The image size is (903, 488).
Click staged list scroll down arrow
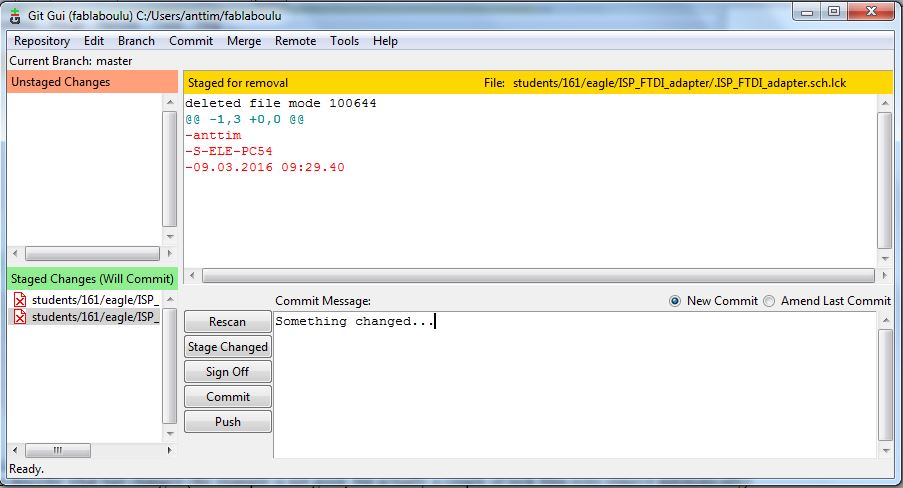pos(170,433)
